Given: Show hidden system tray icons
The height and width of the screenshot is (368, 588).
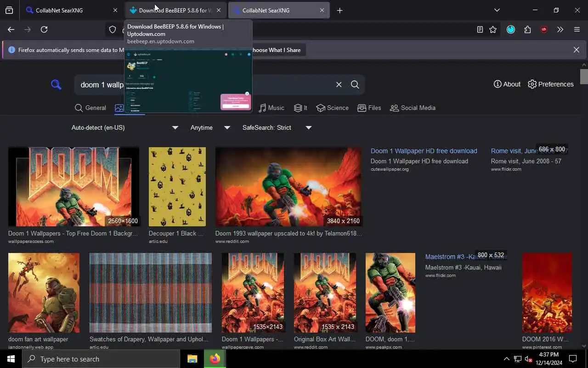Looking at the screenshot, I should pyautogui.click(x=506, y=359).
